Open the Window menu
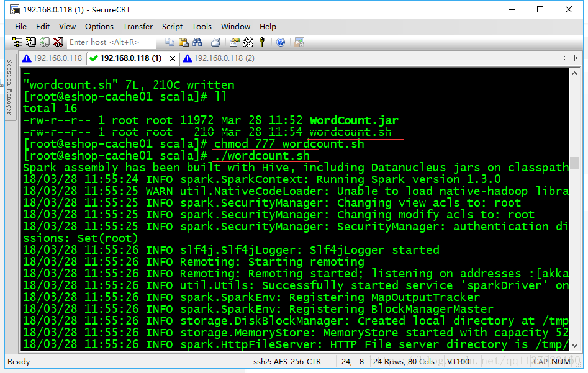The width and height of the screenshot is (588, 373). point(235,27)
